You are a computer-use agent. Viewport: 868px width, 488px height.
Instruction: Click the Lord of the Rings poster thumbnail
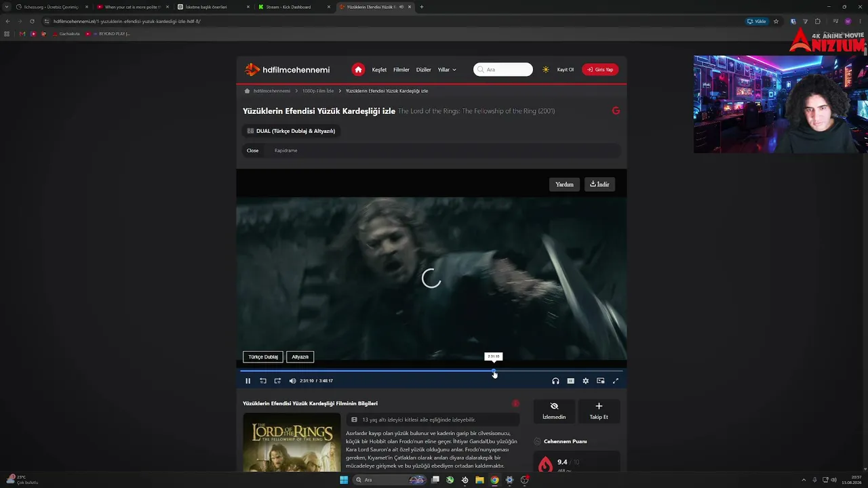[292, 443]
